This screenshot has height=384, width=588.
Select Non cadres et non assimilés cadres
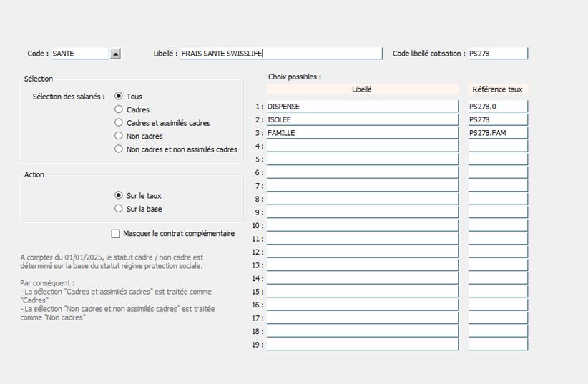click(x=119, y=149)
